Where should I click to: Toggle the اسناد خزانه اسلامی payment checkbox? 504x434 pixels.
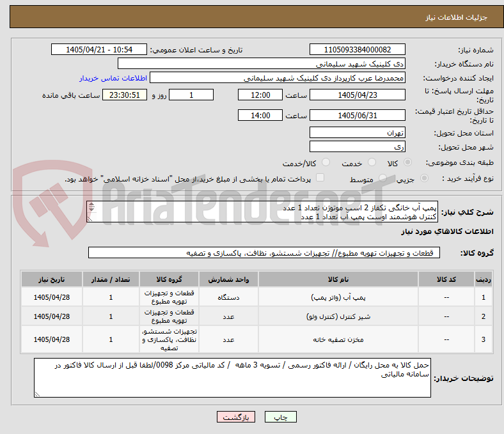pos(320,178)
